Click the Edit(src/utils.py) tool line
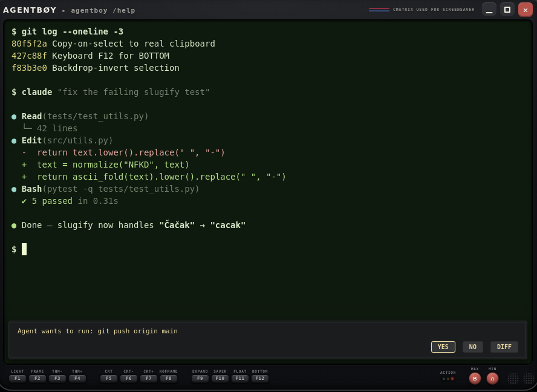The width and height of the screenshot is (537, 392). point(62,140)
